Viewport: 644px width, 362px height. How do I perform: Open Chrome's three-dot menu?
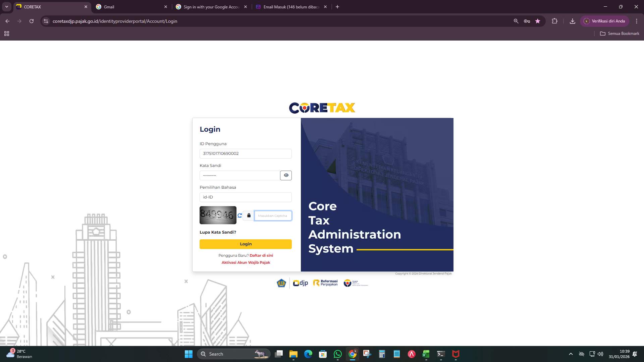pyautogui.click(x=637, y=21)
